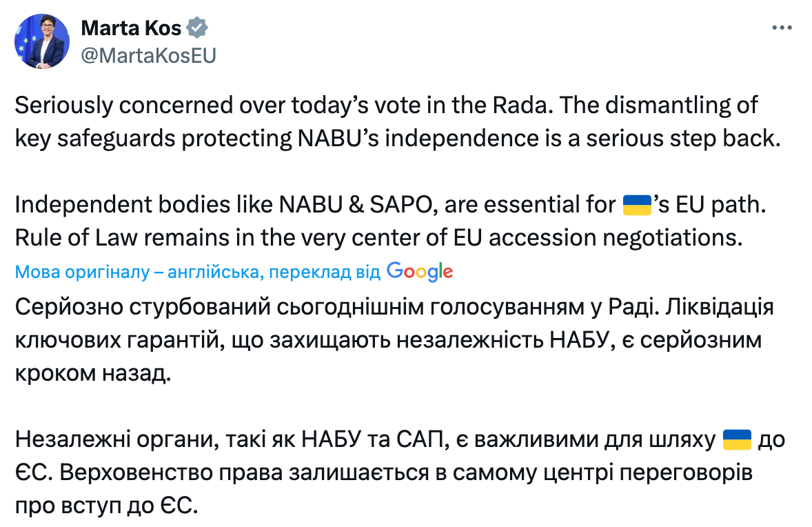
Task: Open the three-dot more options menu
Action: 782,28
